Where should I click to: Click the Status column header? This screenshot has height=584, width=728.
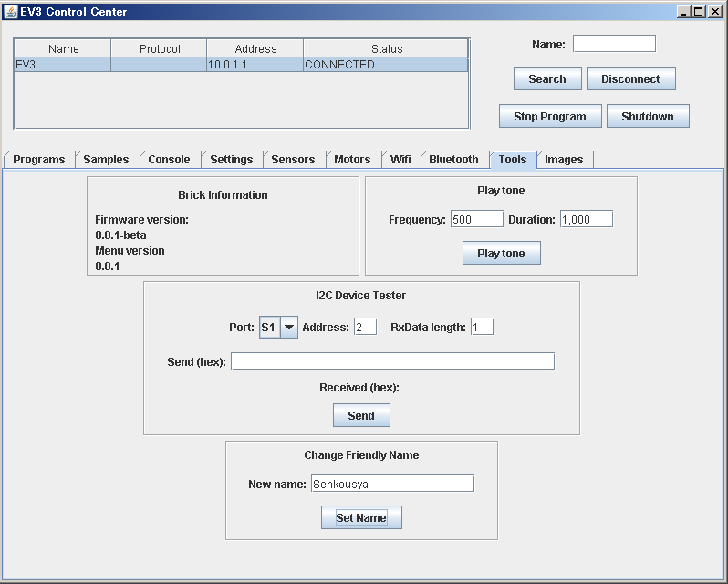coord(386,48)
